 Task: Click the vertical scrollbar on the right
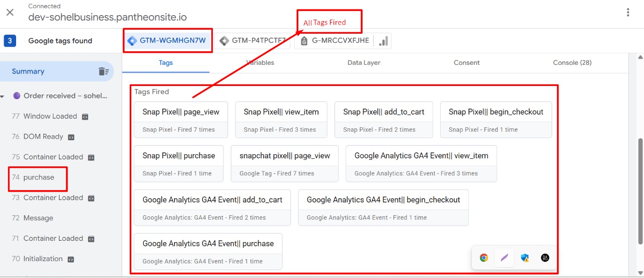click(640, 191)
